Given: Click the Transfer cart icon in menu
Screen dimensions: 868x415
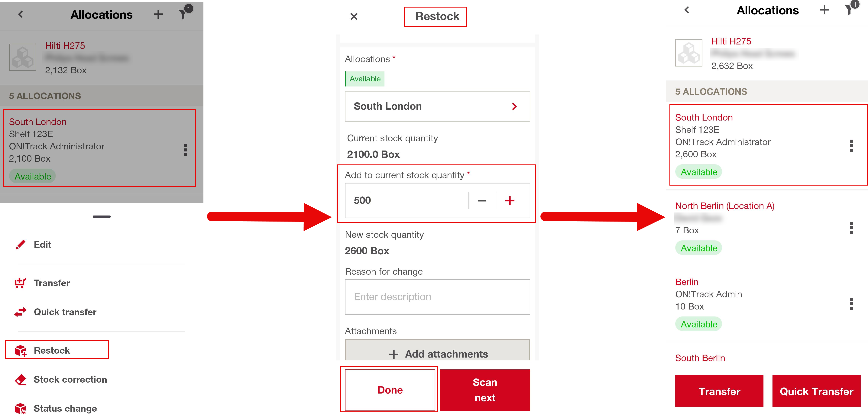Looking at the screenshot, I should pyautogui.click(x=20, y=283).
